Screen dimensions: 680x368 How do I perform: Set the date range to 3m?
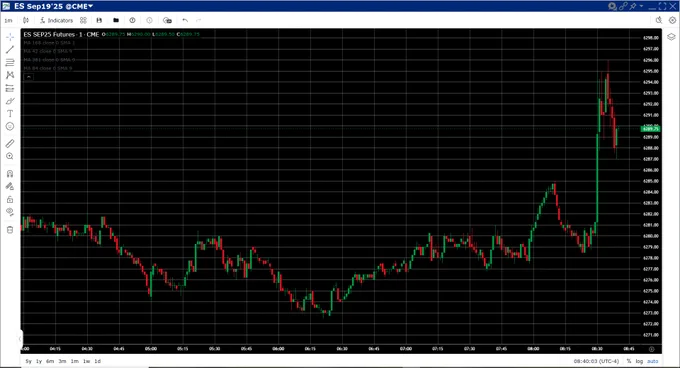point(62,361)
